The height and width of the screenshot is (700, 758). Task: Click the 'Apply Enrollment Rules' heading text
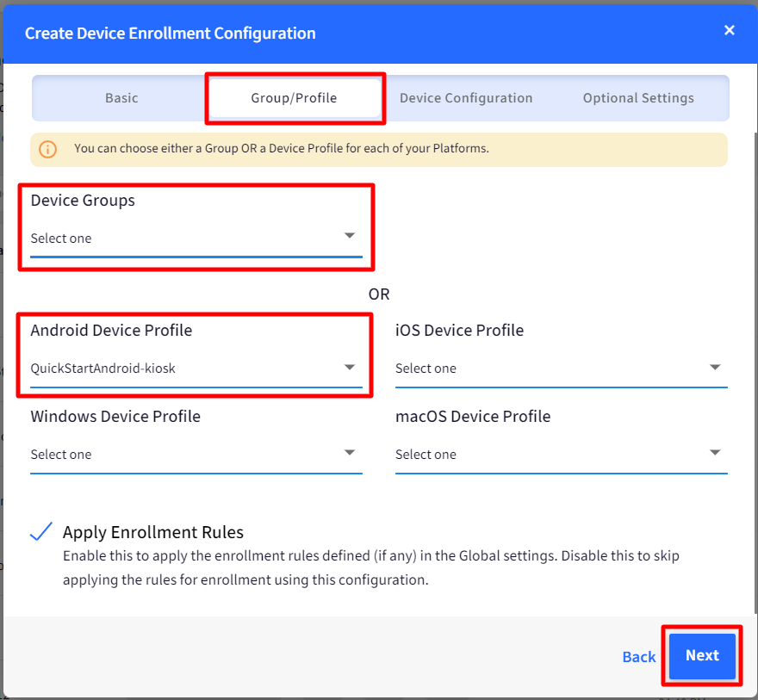[153, 532]
